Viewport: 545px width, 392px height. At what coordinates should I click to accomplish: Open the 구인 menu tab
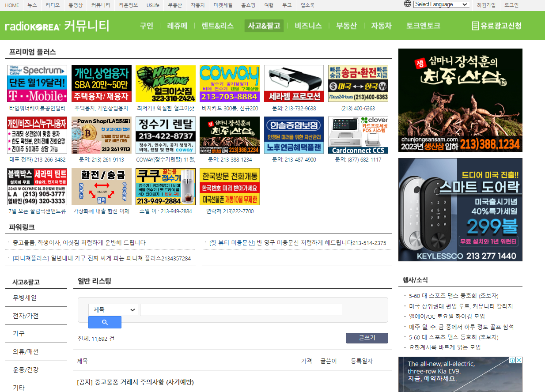point(146,26)
